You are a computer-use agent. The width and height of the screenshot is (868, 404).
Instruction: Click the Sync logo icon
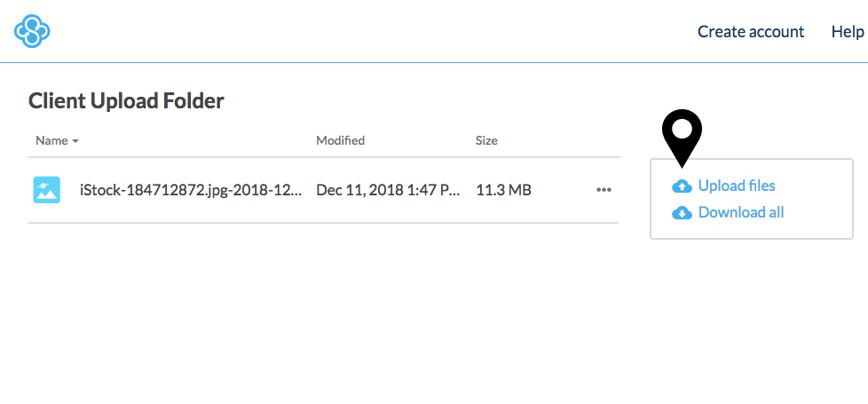(x=32, y=32)
